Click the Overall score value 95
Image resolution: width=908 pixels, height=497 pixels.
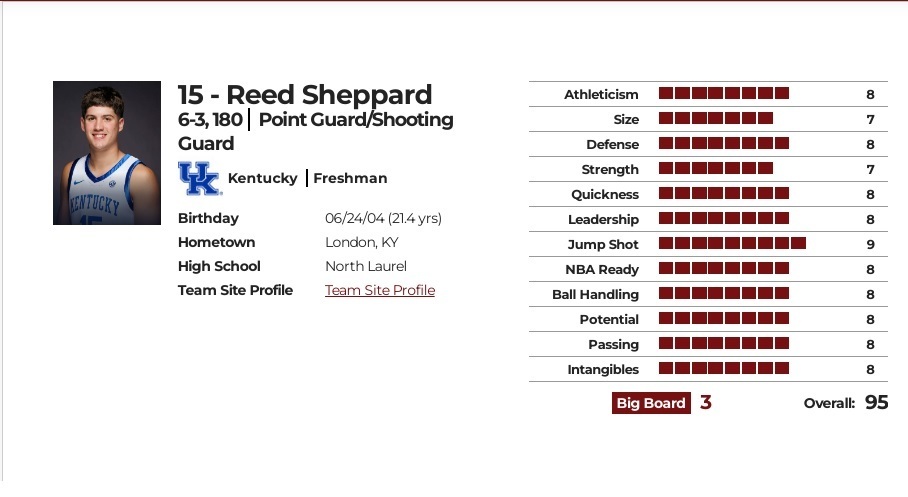(877, 403)
